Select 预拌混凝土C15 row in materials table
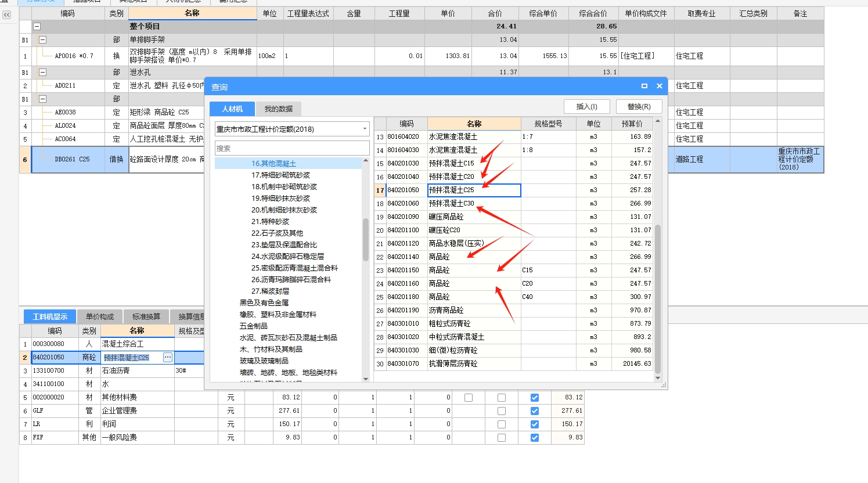 point(513,164)
